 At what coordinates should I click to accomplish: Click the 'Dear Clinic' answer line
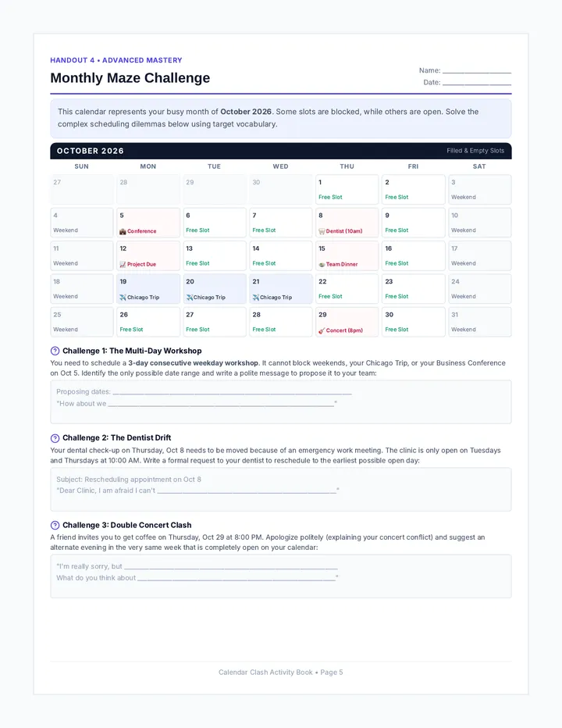[247, 491]
